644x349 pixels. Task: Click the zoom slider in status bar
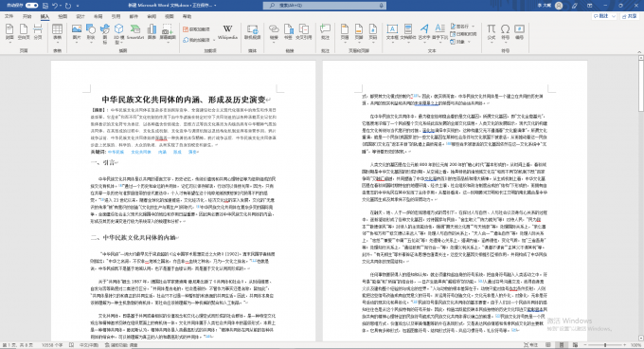(x=606, y=345)
